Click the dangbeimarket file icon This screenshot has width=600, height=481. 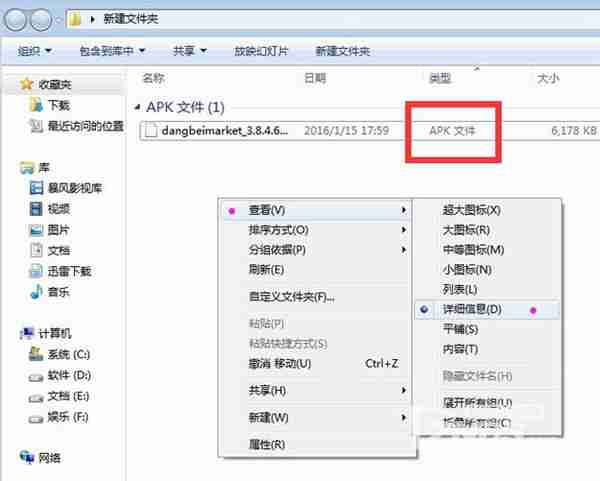[x=150, y=130]
